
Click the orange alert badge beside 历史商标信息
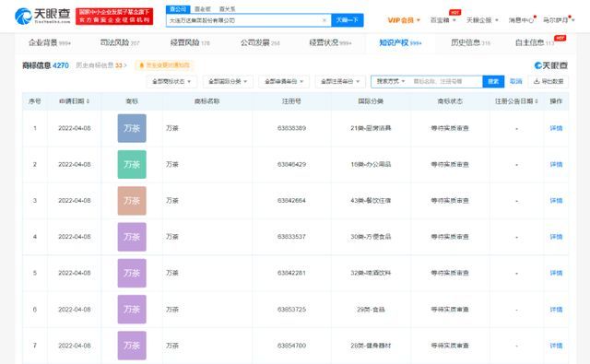[165, 65]
